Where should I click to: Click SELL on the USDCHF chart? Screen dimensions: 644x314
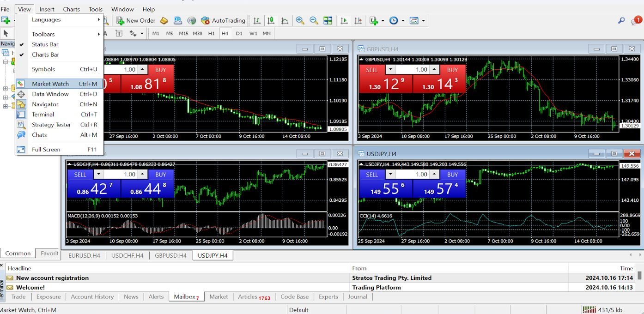[80, 175]
